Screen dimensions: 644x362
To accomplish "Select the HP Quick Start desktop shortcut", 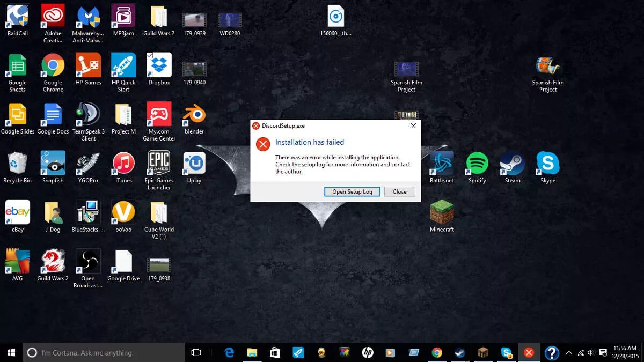I will click(x=123, y=73).
